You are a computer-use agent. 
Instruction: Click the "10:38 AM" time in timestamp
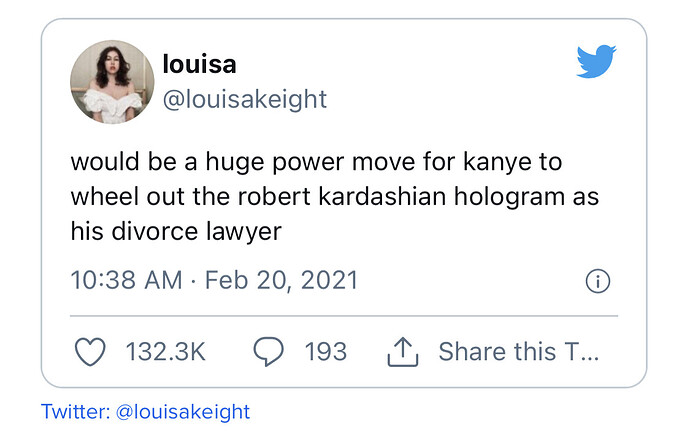point(127,281)
